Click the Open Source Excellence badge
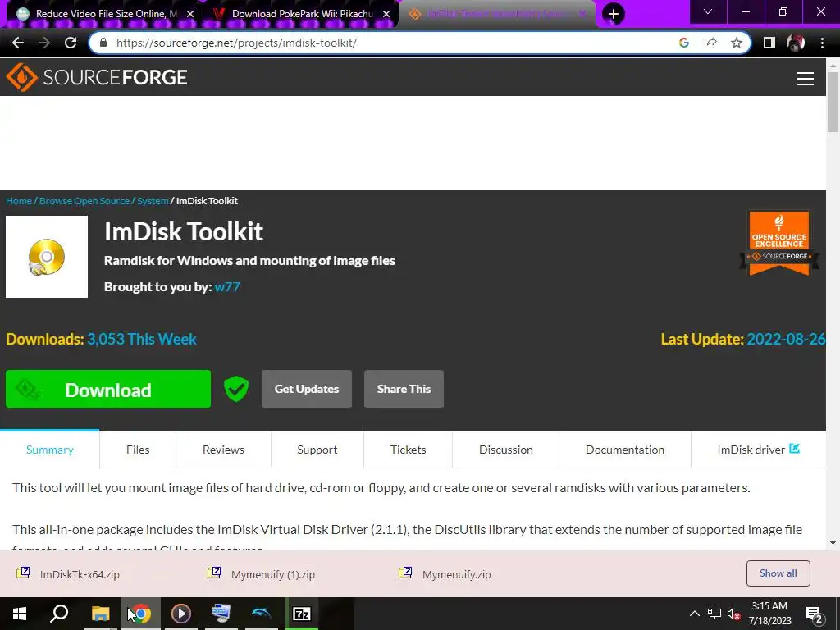This screenshot has width=840, height=630. pos(779,243)
